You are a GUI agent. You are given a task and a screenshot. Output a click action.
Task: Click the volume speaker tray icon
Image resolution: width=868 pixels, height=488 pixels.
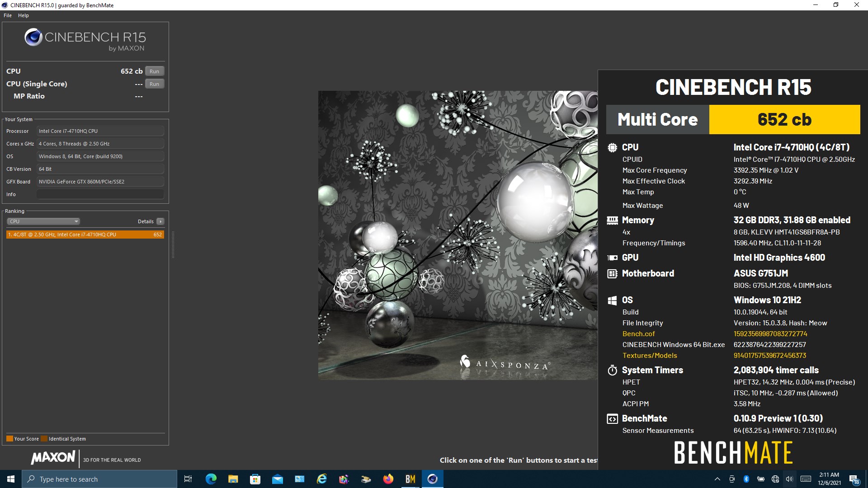(x=789, y=479)
